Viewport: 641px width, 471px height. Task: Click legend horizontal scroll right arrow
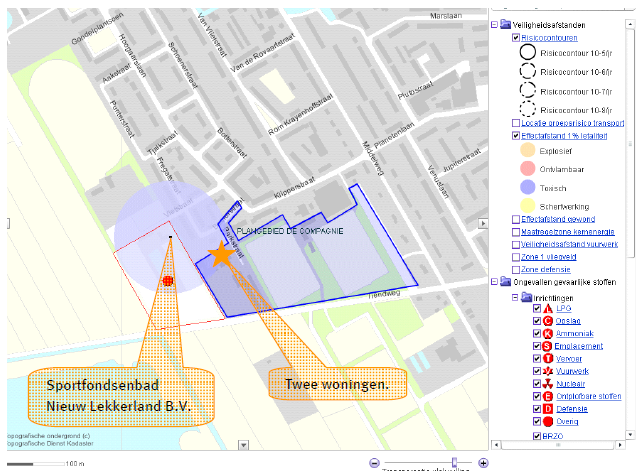(x=620, y=444)
